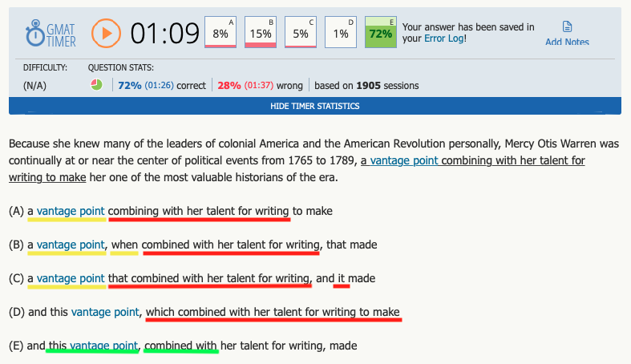Click 'vantage point' link in option D

click(x=107, y=312)
